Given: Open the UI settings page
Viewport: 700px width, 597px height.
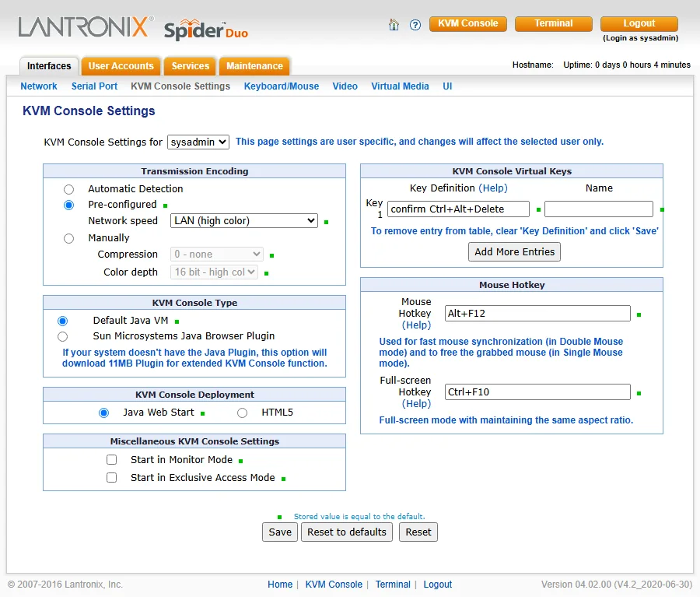Looking at the screenshot, I should pos(447,86).
